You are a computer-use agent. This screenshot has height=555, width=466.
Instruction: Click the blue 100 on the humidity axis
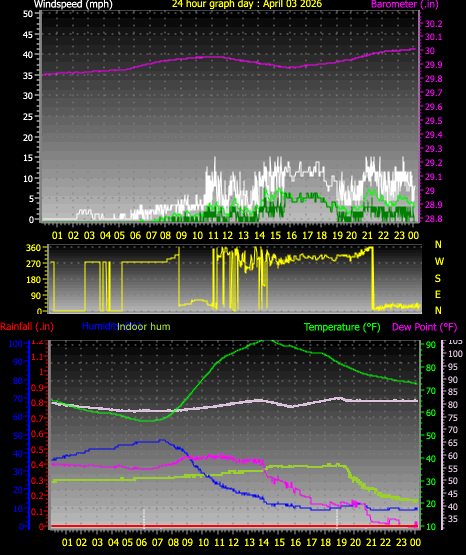coord(15,344)
